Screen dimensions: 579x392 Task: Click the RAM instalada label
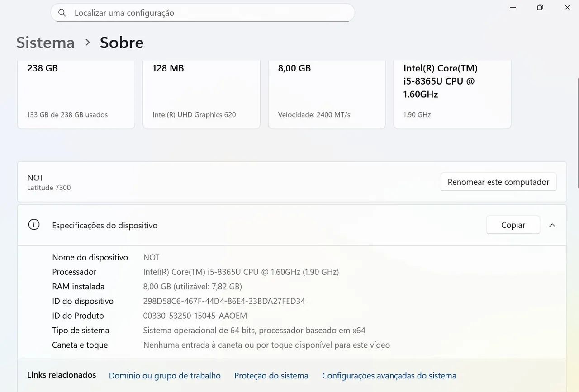coord(78,287)
